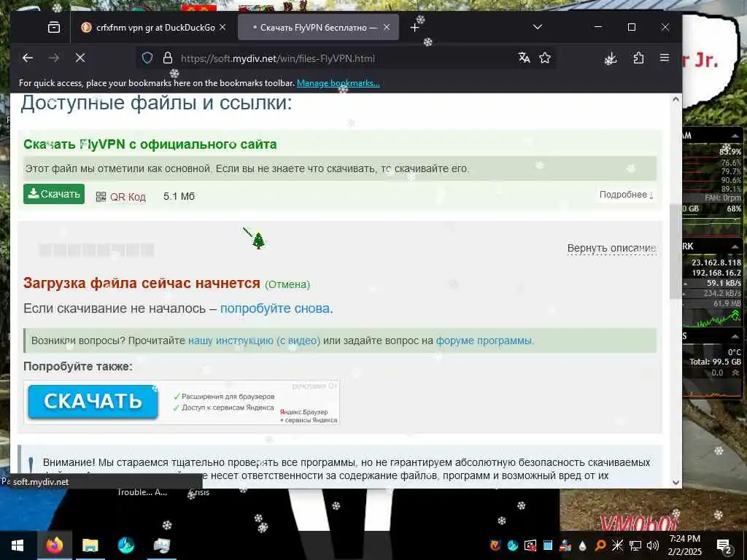
Task: Open the notification action center
Action: 724,545
